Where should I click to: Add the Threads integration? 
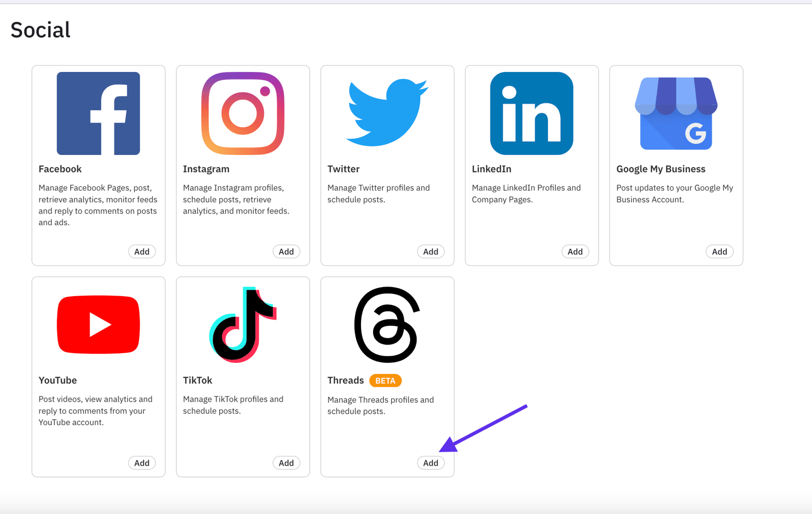(431, 462)
